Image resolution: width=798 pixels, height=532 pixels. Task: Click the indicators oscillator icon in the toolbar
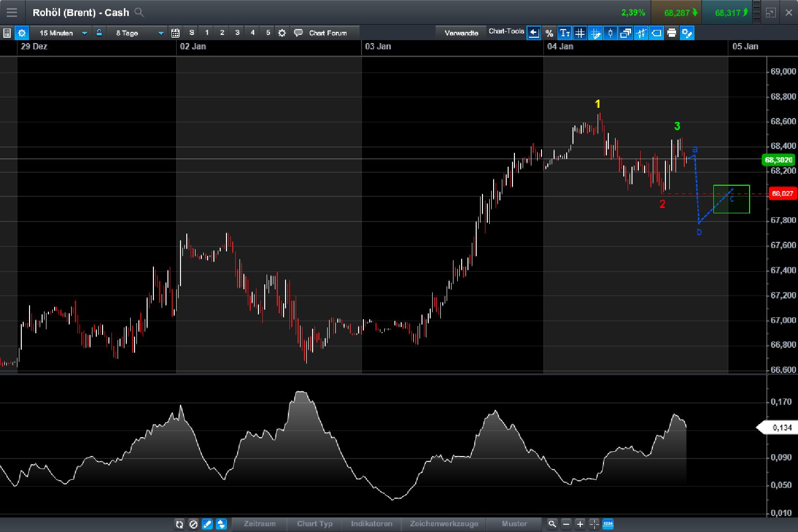pos(641,33)
